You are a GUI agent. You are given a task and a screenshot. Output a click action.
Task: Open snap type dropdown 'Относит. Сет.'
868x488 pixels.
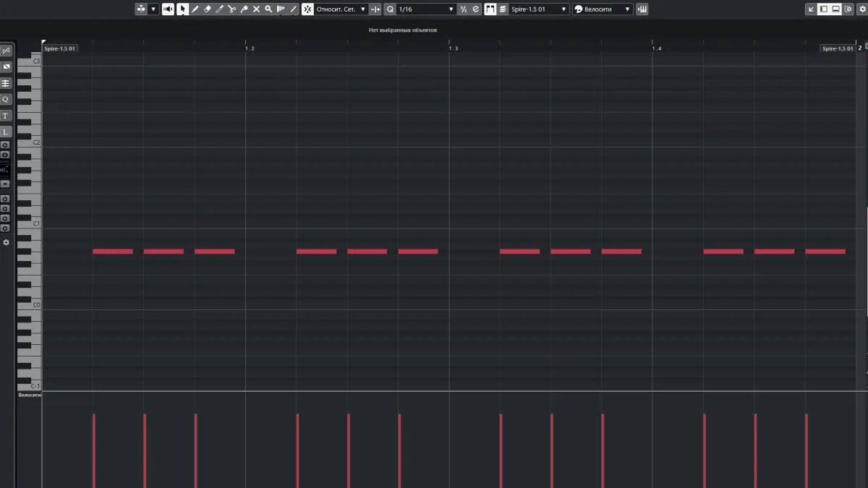pos(341,9)
